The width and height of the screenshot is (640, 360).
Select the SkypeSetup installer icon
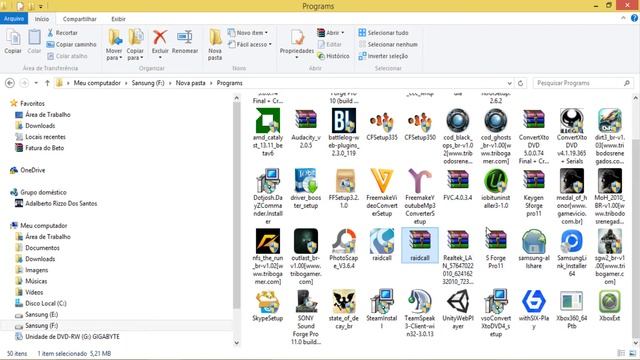tap(268, 302)
